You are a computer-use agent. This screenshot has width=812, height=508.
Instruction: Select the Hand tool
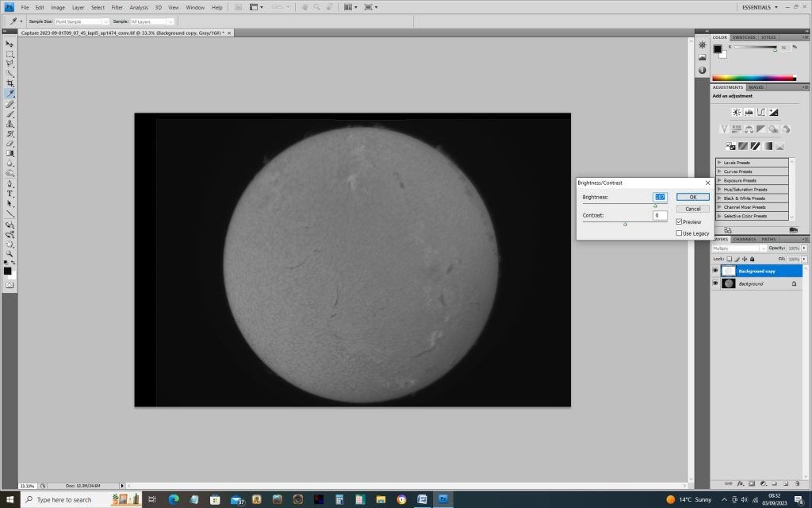tap(10, 244)
